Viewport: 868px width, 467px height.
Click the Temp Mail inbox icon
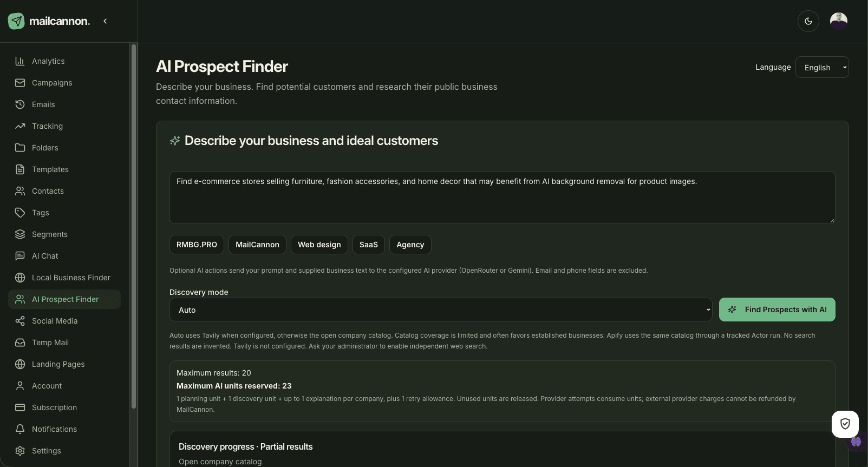point(20,343)
